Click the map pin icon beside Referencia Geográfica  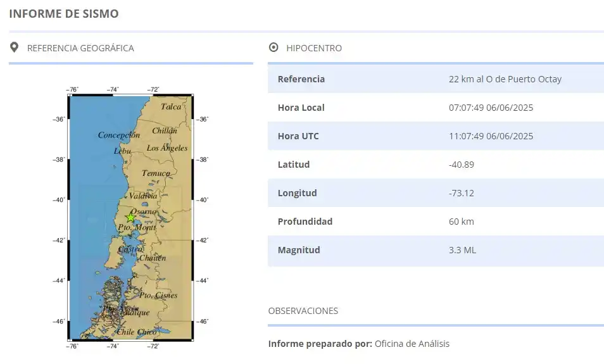tap(15, 47)
